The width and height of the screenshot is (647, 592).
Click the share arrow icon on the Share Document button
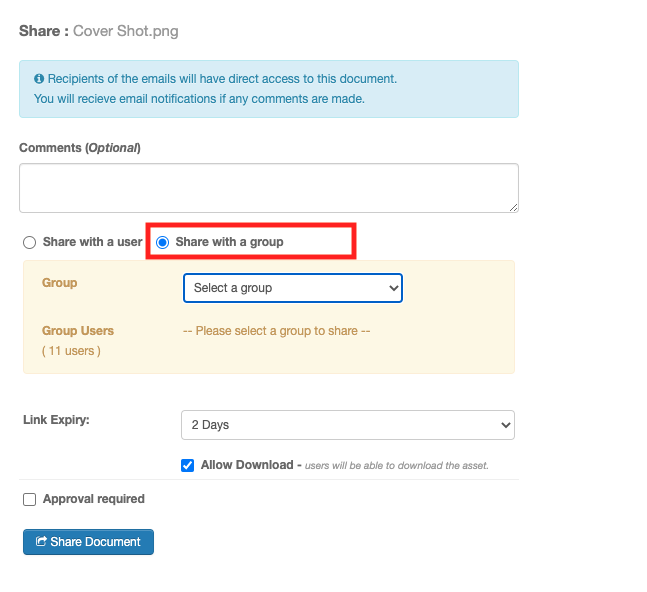point(41,541)
